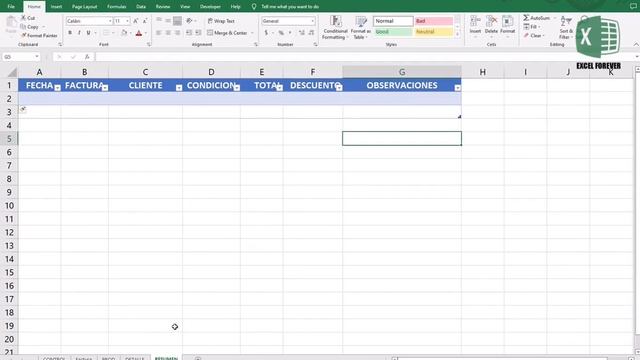
Task: Open the FACTURA column filter dropdown
Action: 105,88
